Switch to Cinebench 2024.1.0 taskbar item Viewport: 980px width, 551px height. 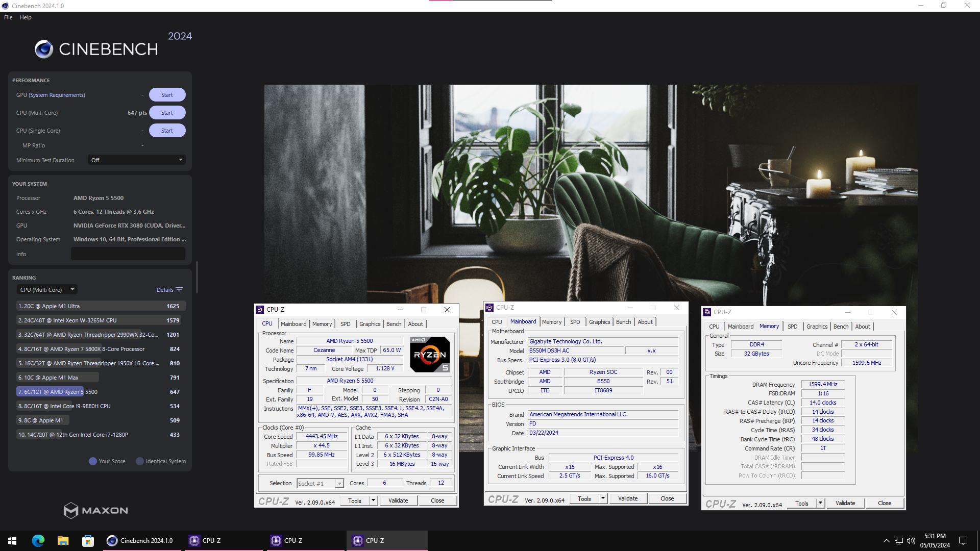(x=141, y=541)
